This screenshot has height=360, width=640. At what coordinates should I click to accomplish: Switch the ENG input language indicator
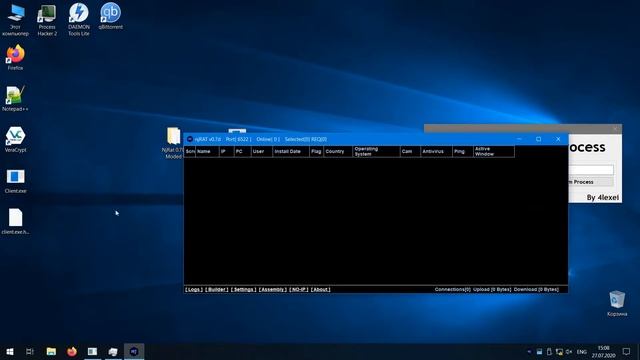coord(582,351)
